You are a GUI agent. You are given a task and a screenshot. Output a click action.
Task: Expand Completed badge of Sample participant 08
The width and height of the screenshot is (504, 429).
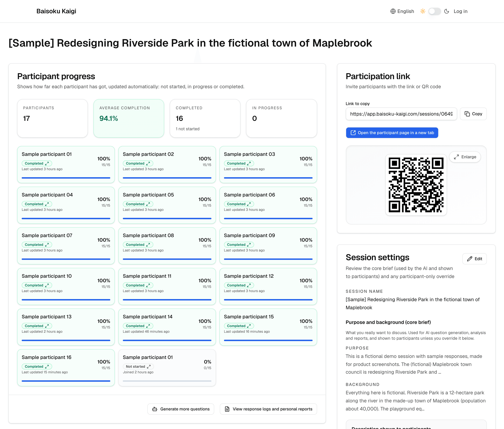(x=138, y=245)
